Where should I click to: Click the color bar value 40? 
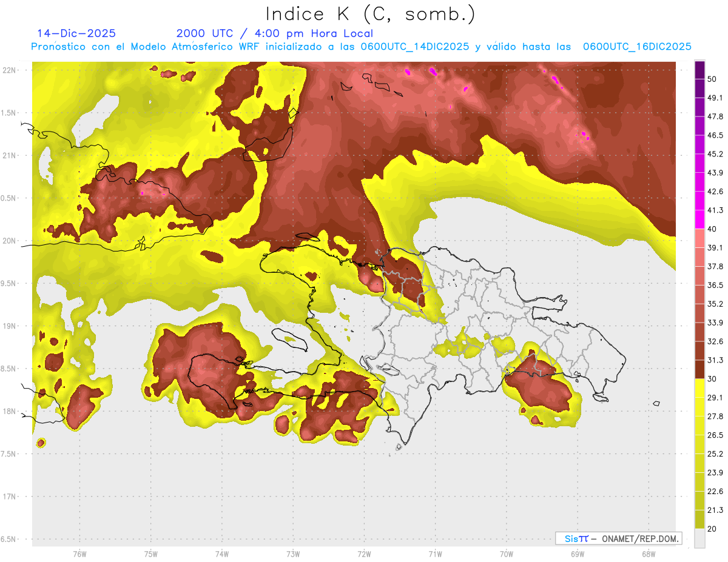(712, 229)
